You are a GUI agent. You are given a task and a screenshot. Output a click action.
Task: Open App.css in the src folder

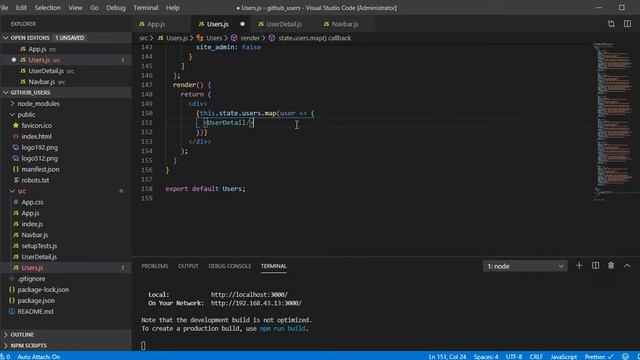32,202
